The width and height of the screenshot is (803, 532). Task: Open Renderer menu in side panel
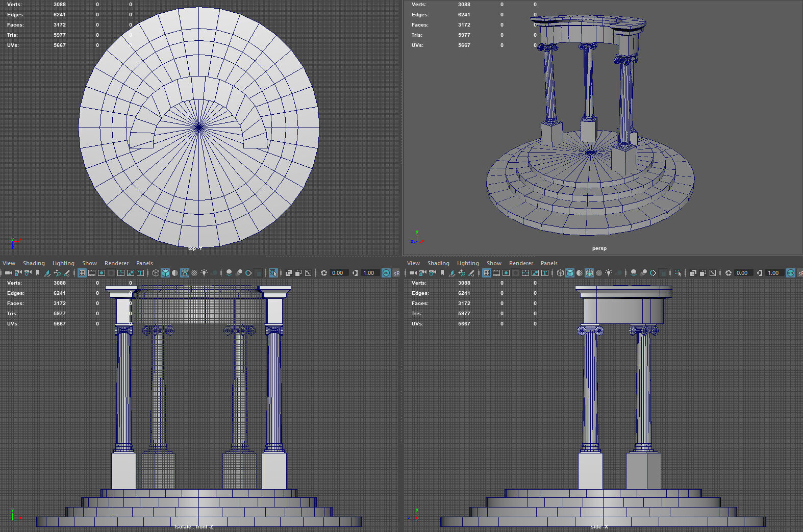tap(521, 263)
